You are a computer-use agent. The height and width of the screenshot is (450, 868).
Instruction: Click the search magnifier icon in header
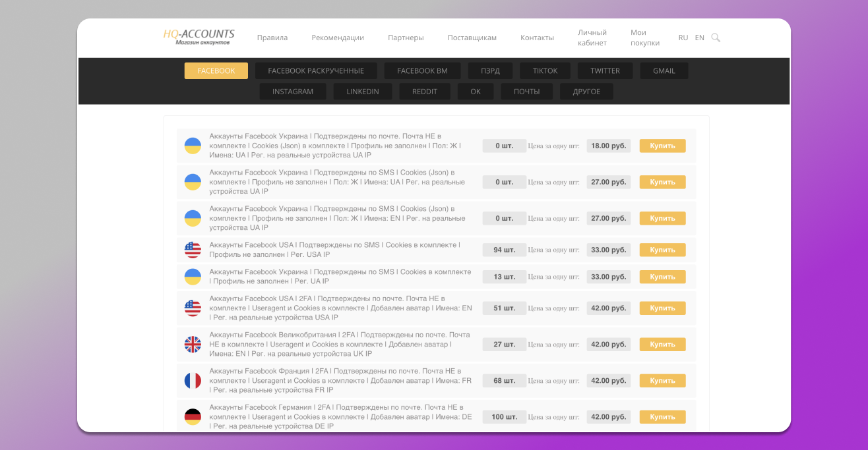click(x=716, y=38)
